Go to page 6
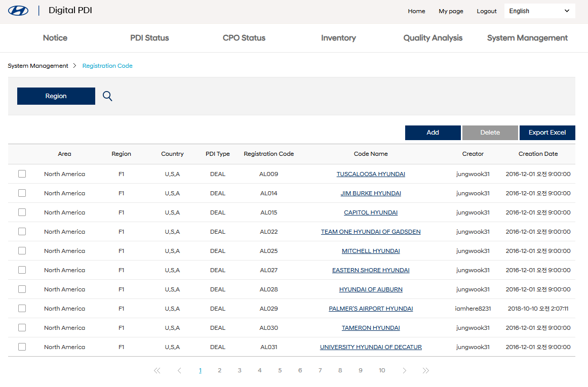The width and height of the screenshot is (588, 387). (300, 370)
